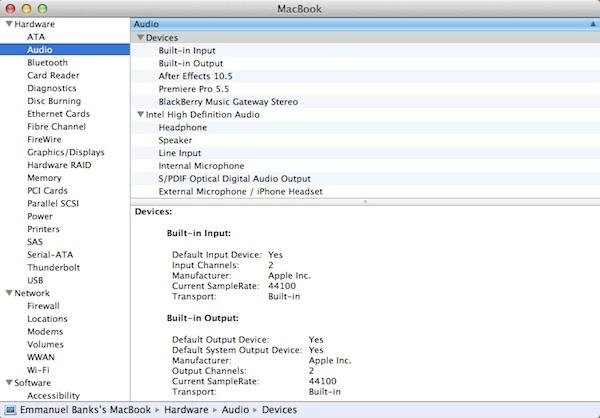The width and height of the screenshot is (600, 418).
Task: Select Bluetooth in the sidebar
Action: pyautogui.click(x=47, y=62)
